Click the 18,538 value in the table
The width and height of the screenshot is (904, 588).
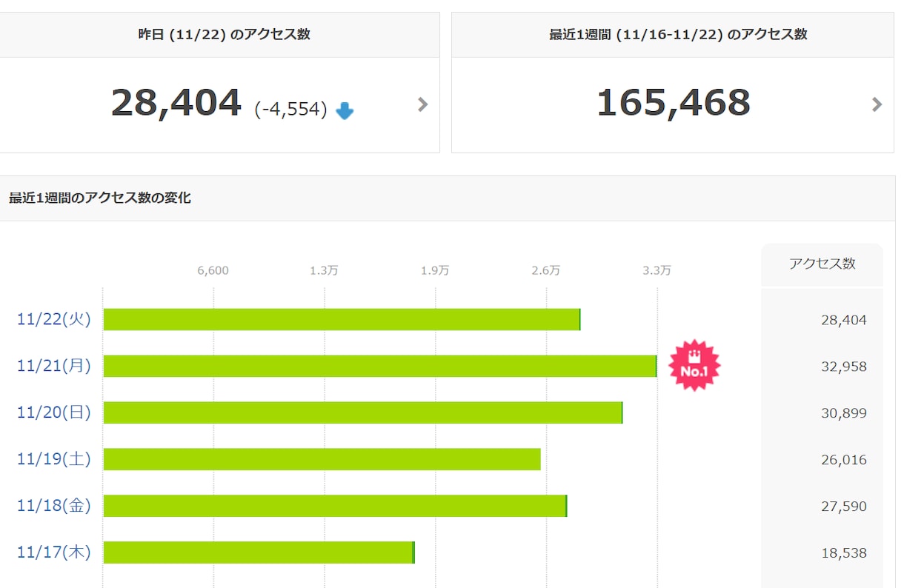click(x=843, y=553)
